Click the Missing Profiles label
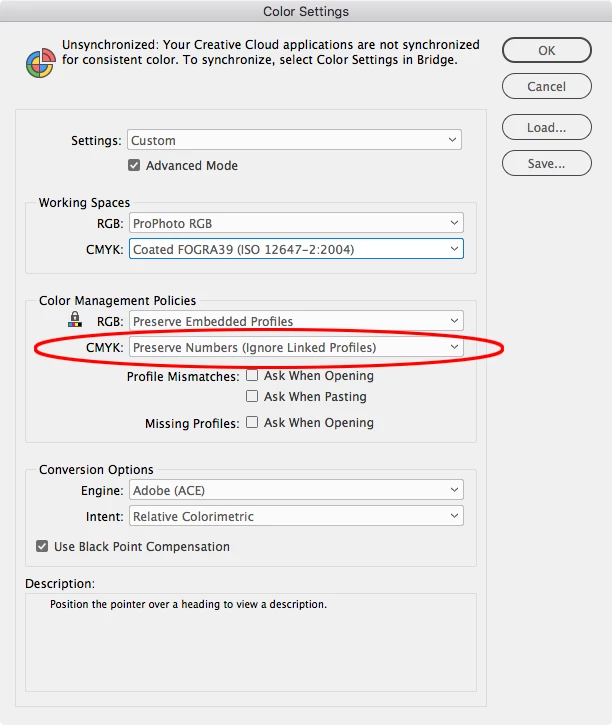 tap(192, 424)
